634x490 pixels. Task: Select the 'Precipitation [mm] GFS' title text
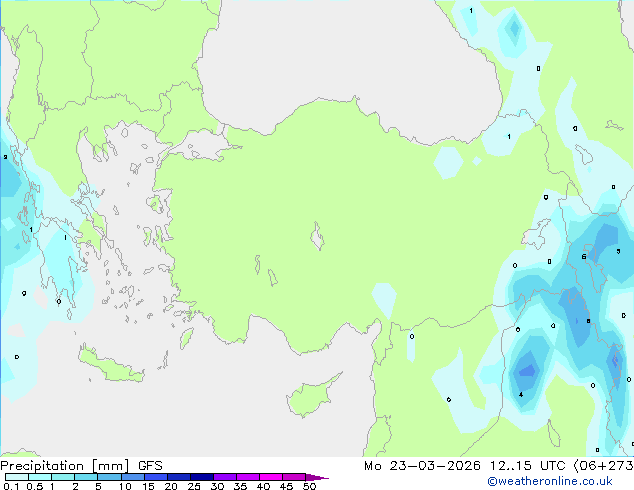click(81, 466)
